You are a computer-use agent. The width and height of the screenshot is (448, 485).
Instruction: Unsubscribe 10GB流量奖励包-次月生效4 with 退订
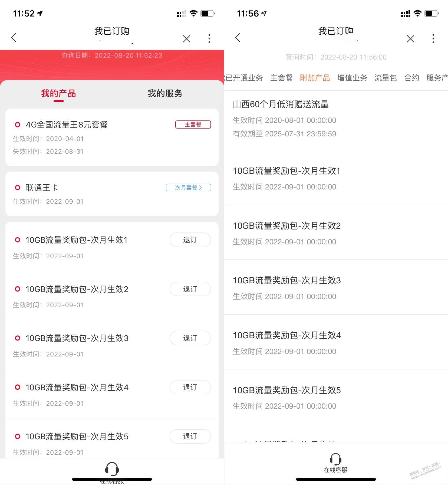point(190,387)
